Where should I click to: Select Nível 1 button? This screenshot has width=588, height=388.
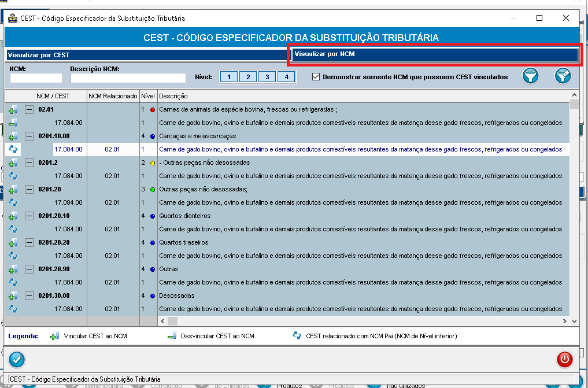point(229,77)
